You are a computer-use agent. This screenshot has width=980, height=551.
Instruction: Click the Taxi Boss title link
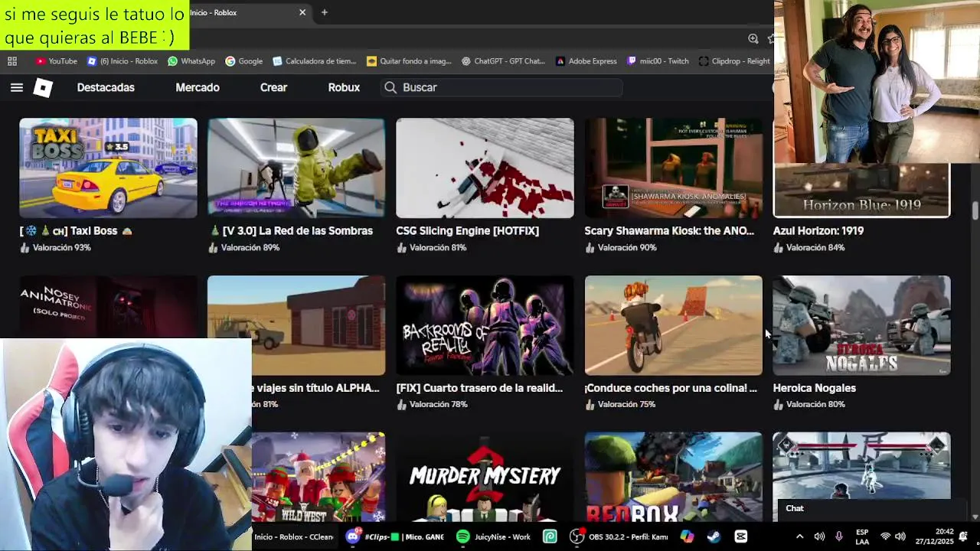click(76, 230)
